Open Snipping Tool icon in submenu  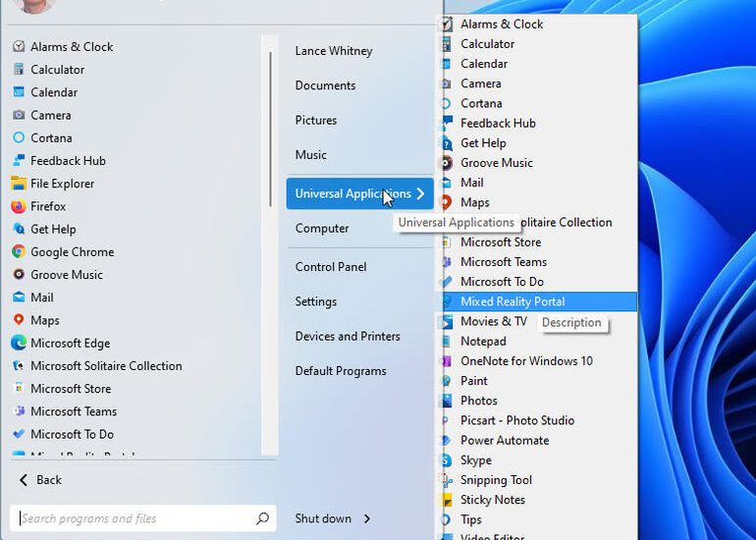click(446, 480)
